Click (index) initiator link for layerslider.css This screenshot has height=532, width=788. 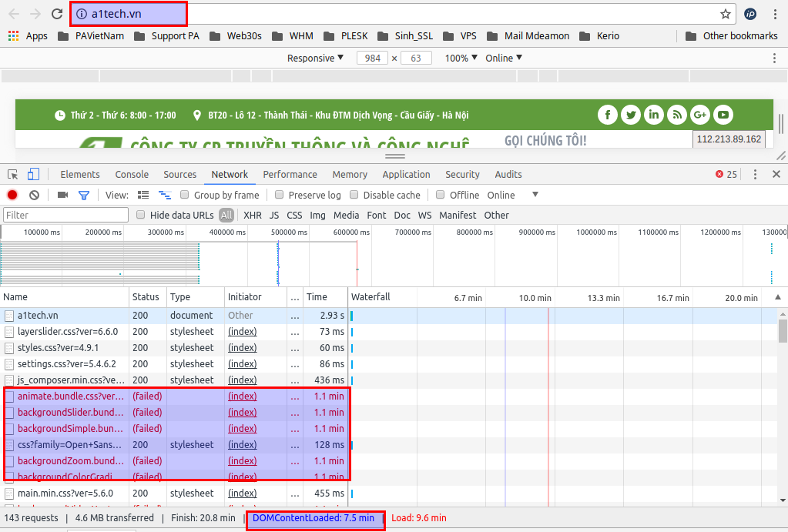(242, 332)
